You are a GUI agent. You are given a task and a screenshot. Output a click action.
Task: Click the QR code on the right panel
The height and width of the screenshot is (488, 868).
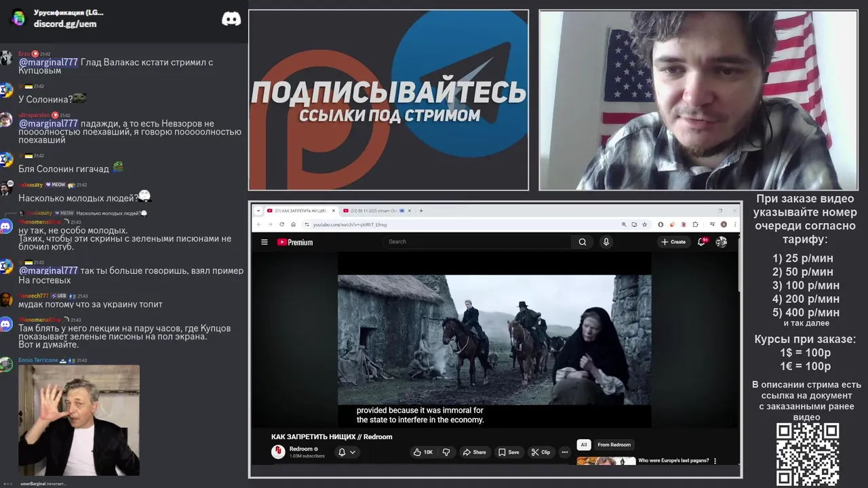coord(807,455)
